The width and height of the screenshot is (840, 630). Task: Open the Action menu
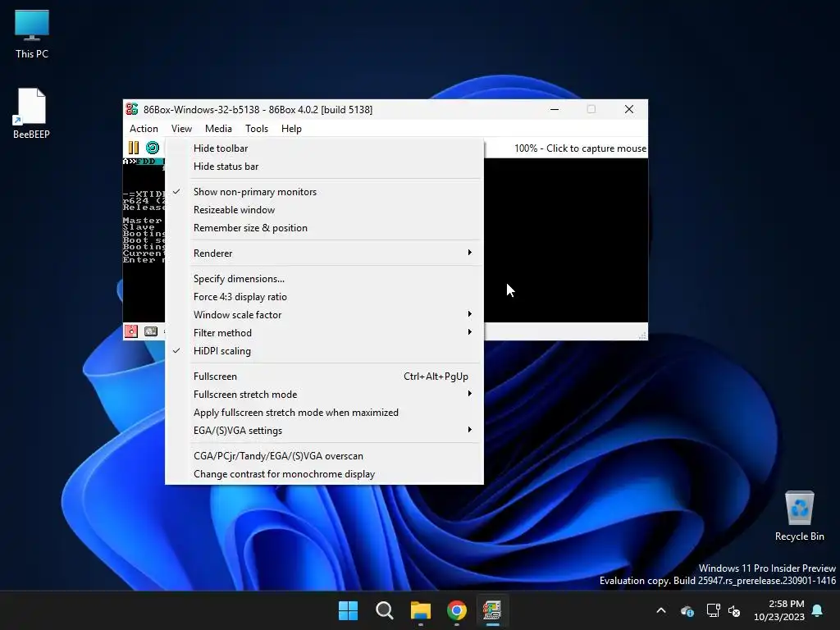tap(144, 129)
